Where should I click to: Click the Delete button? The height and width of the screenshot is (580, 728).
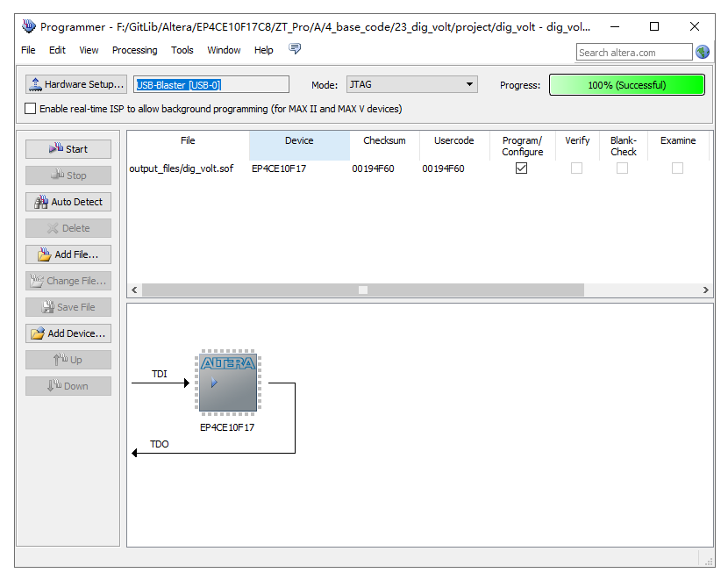(68, 228)
